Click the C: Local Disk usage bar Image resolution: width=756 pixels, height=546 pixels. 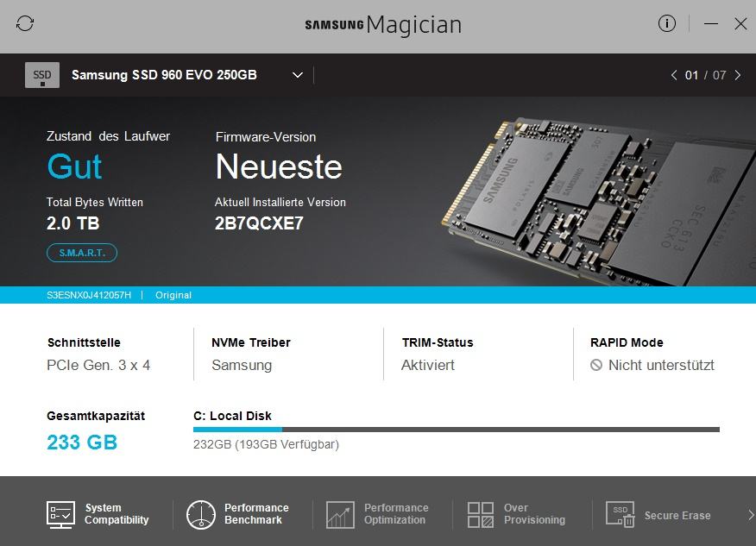pyautogui.click(x=457, y=430)
